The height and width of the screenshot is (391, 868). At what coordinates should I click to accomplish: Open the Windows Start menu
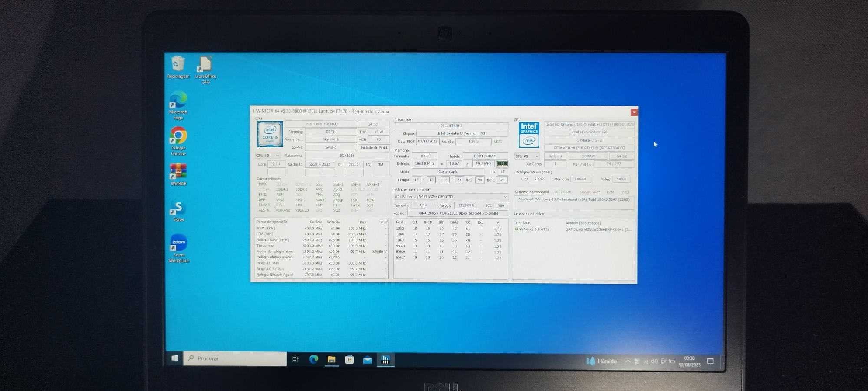click(x=174, y=358)
